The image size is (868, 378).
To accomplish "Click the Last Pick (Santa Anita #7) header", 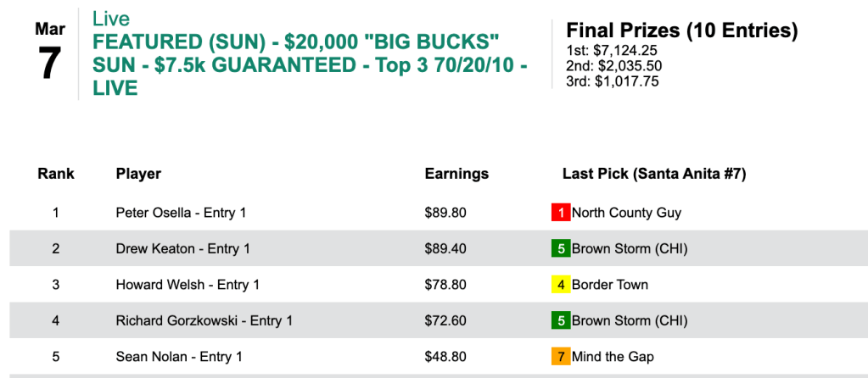I will tap(653, 174).
